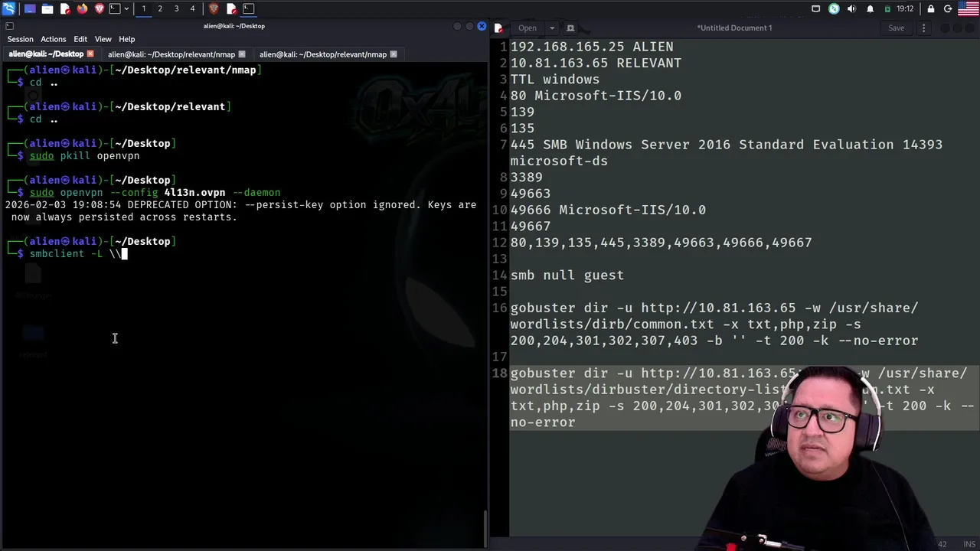Click the comma-separated ports list on line 12
980x551 pixels.
click(661, 243)
